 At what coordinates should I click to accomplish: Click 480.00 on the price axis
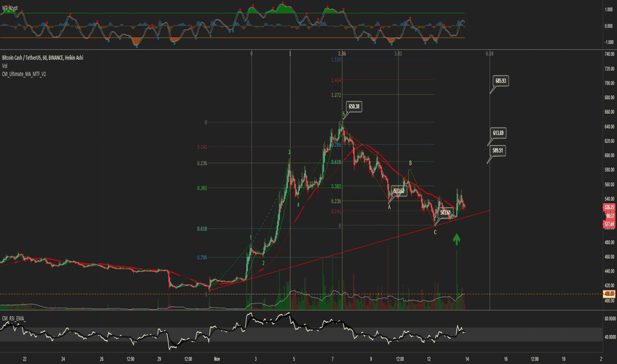tap(609, 242)
